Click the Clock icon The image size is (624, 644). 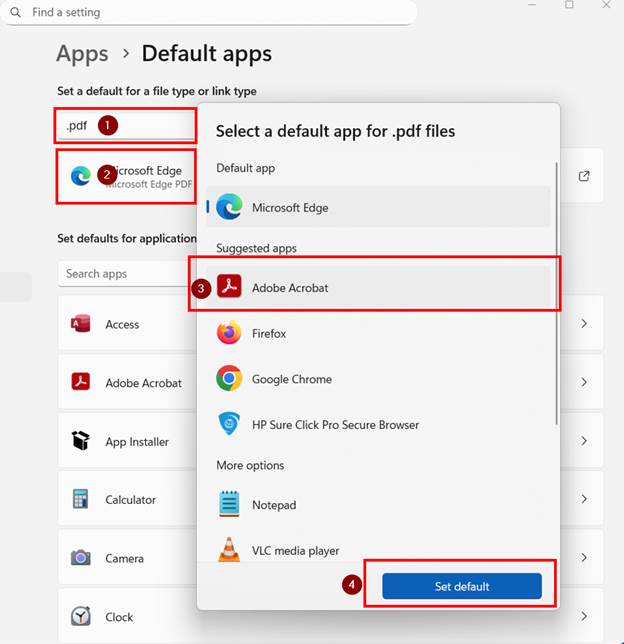point(81,616)
